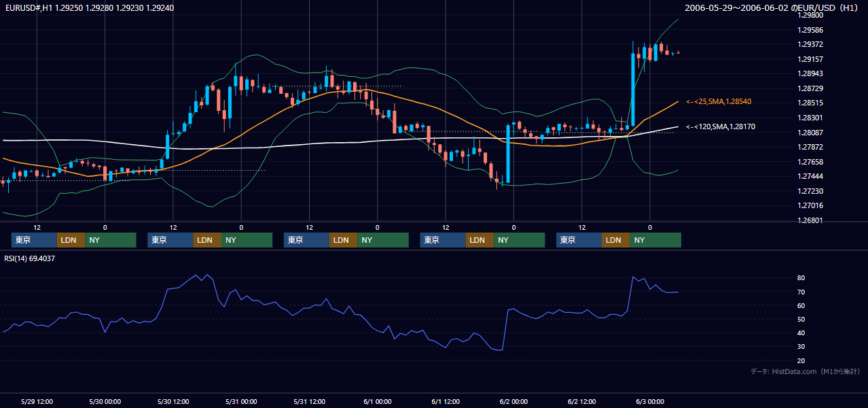Pick the 1.28087 price axis label
Screen dimensions: 868x408
coord(810,133)
